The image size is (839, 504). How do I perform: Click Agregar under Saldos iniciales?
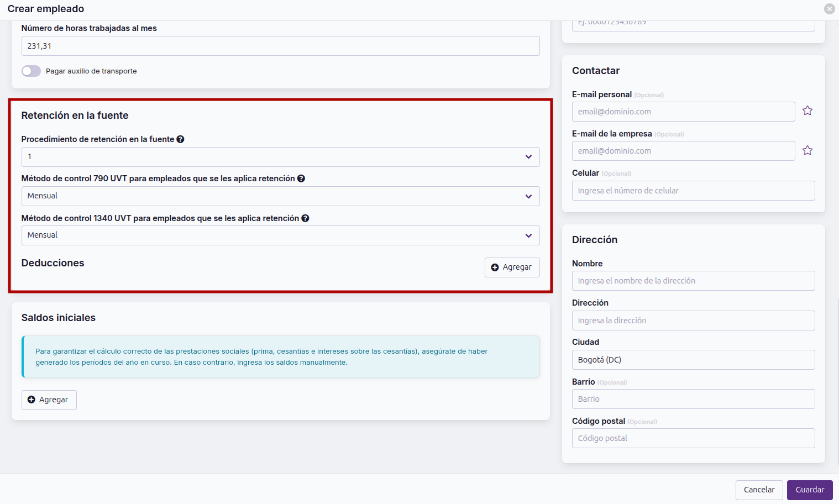pos(49,400)
